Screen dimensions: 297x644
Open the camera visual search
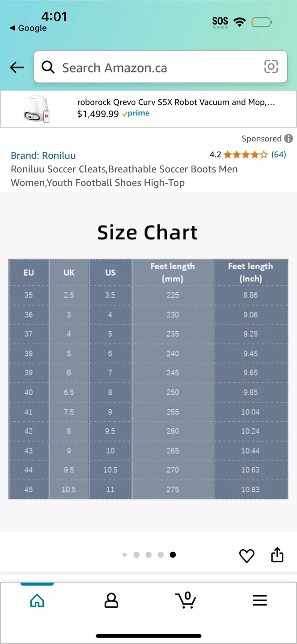pyautogui.click(x=272, y=67)
